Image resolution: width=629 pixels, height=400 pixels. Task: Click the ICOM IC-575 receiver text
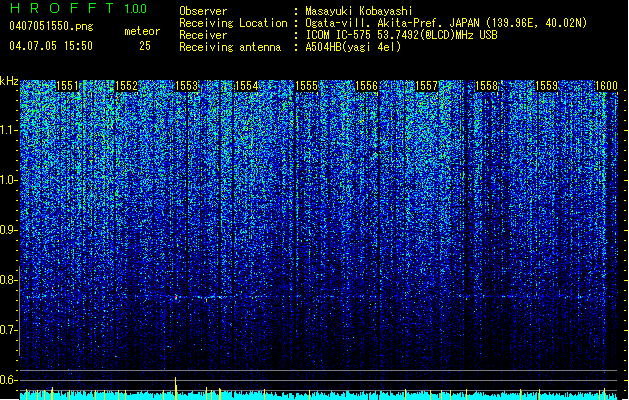tap(401, 35)
